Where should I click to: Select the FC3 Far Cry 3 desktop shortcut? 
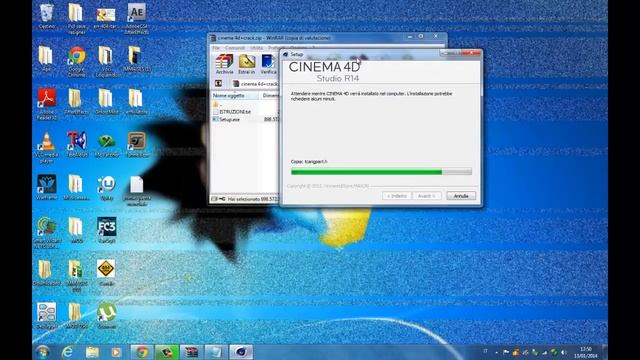(x=106, y=230)
